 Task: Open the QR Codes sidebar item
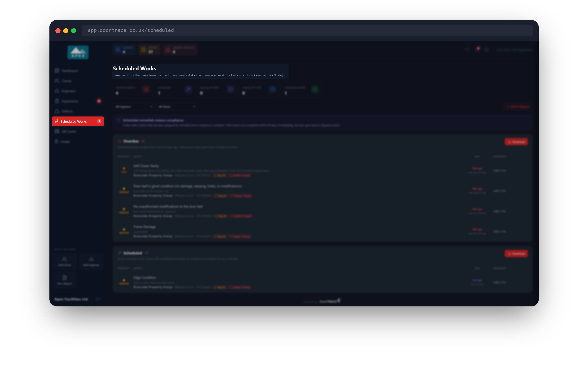tap(78, 131)
